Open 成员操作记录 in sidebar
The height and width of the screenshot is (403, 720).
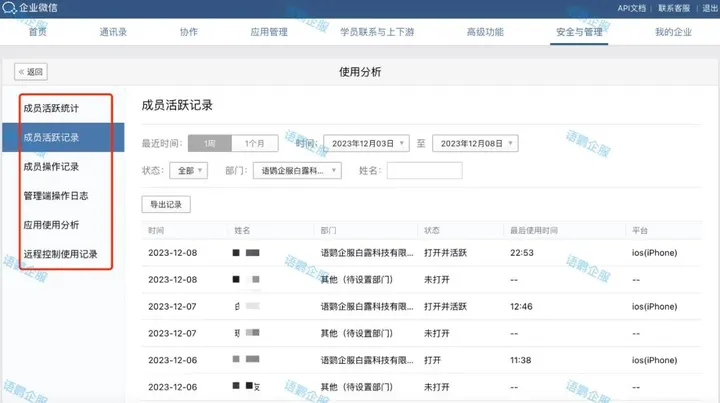tap(51, 166)
